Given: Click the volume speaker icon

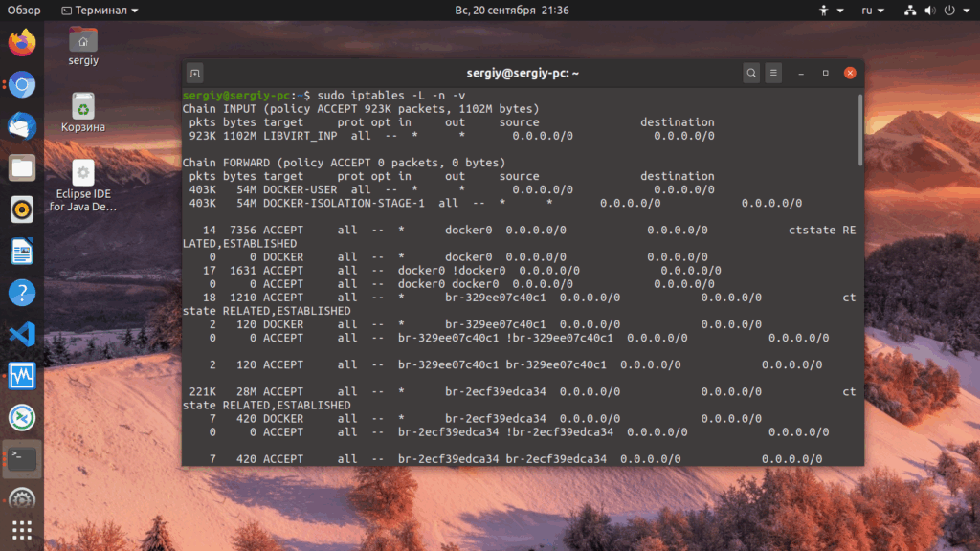Looking at the screenshot, I should coord(930,10).
